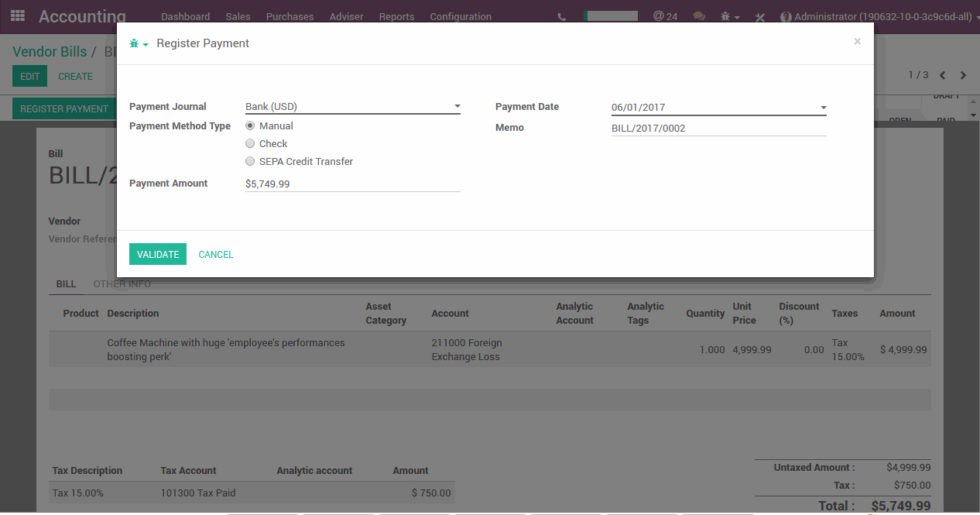Open the Purchases menu
The height and width of the screenshot is (515, 980).
pyautogui.click(x=290, y=16)
